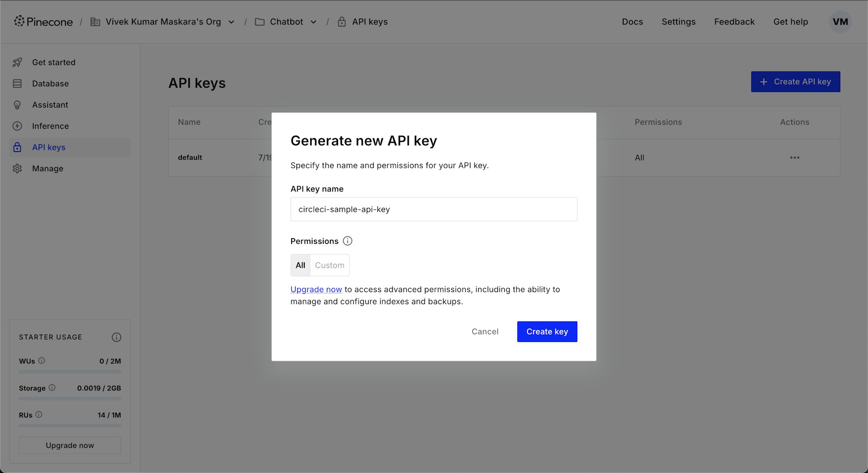Follow the Upgrade now link

pos(316,289)
